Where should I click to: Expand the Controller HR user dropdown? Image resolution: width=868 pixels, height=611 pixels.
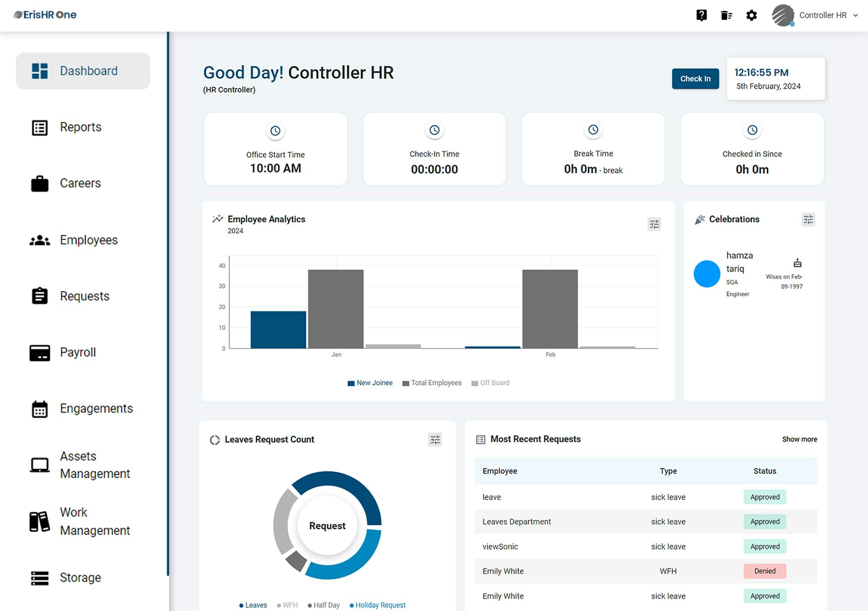(855, 16)
